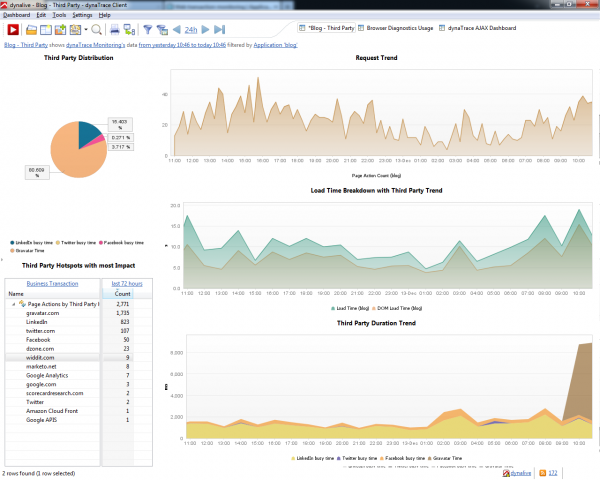The image size is (600, 480).
Task: Click the add dashlet icon with green plus
Action: tap(60, 30)
